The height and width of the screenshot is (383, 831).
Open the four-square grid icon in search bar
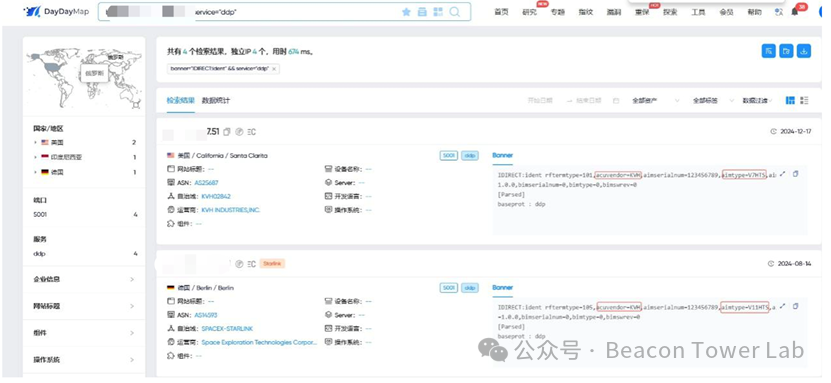[x=438, y=12]
